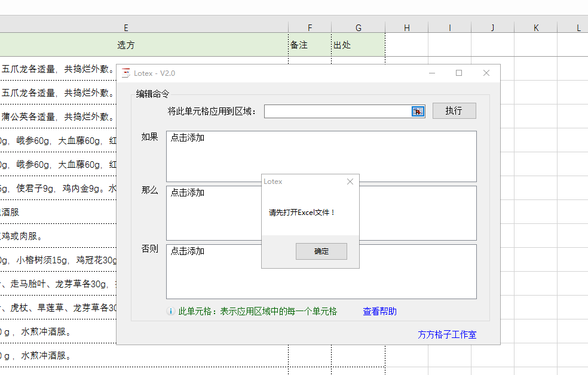The width and height of the screenshot is (588, 375).
Task: Open the 查看帮助 help link
Action: click(x=379, y=312)
